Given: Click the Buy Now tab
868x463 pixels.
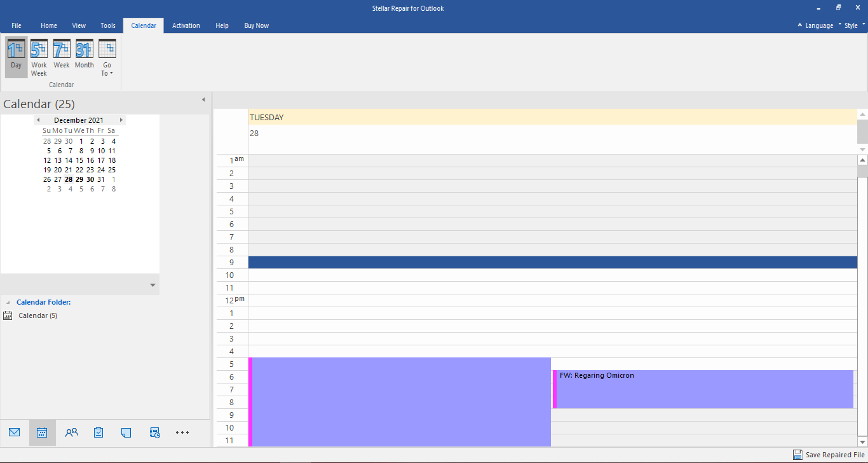Looking at the screenshot, I should tap(257, 25).
